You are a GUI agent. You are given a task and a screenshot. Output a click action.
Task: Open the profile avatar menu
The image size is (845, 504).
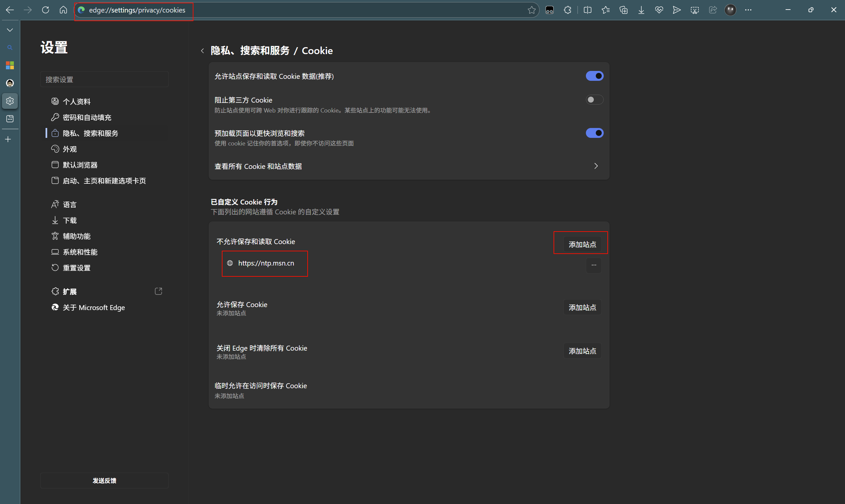730,10
